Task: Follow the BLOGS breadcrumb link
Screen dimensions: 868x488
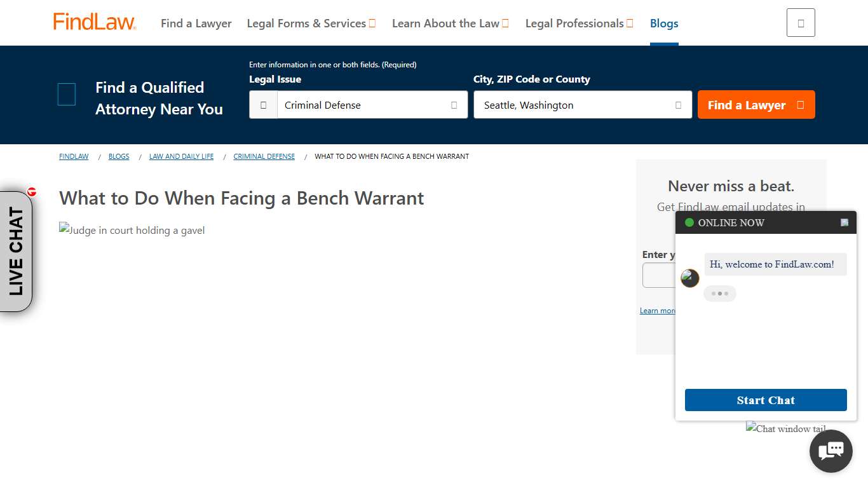Action: point(119,156)
